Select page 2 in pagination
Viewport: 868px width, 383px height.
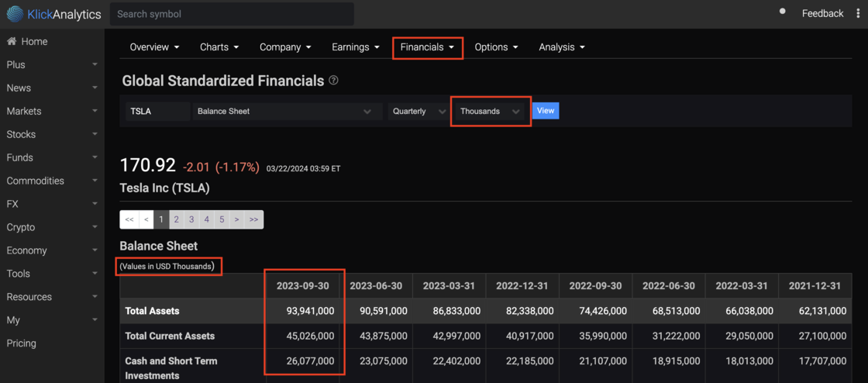pos(176,219)
